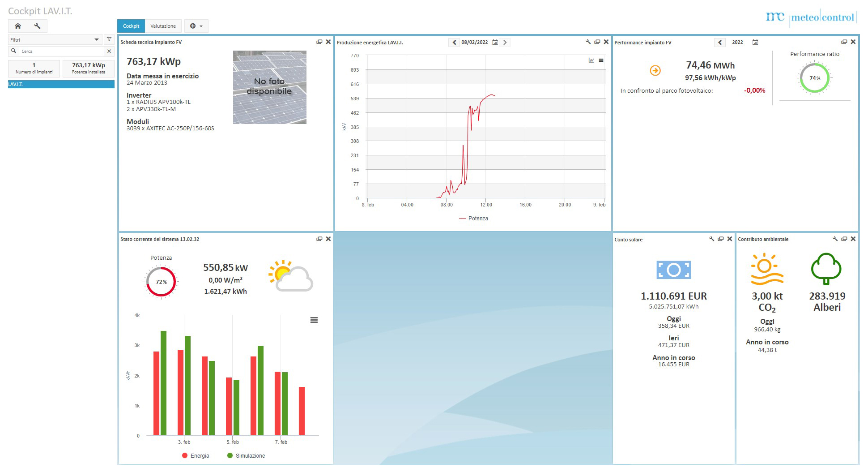This screenshot has height=472, width=868.
Task: Expand the Filtri dropdown
Action: tap(97, 40)
